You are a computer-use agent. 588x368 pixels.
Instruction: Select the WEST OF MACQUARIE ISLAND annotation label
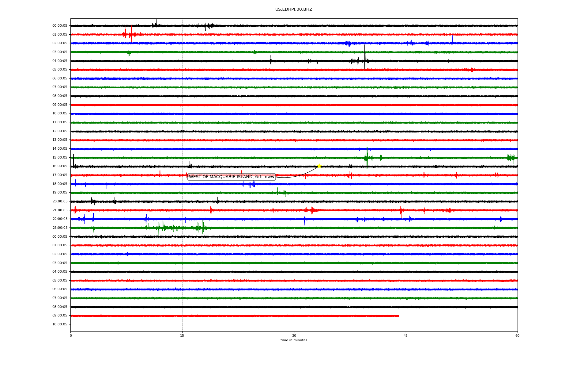click(232, 177)
